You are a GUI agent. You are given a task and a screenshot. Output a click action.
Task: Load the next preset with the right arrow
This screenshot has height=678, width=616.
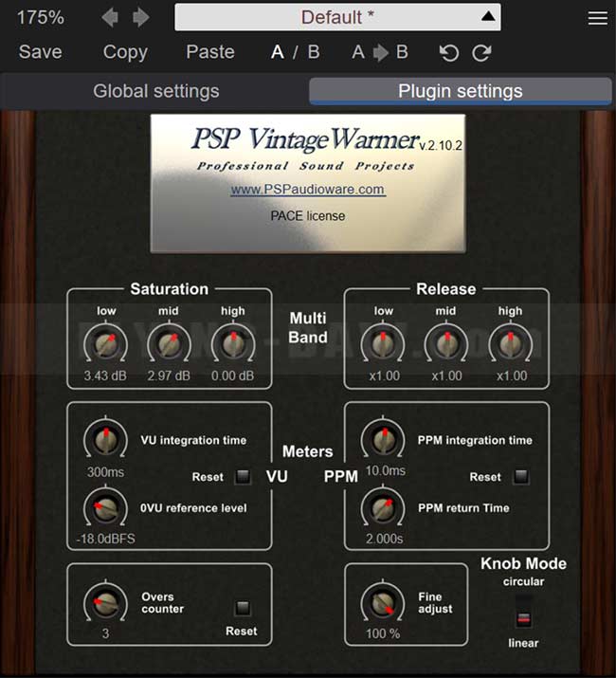(141, 18)
